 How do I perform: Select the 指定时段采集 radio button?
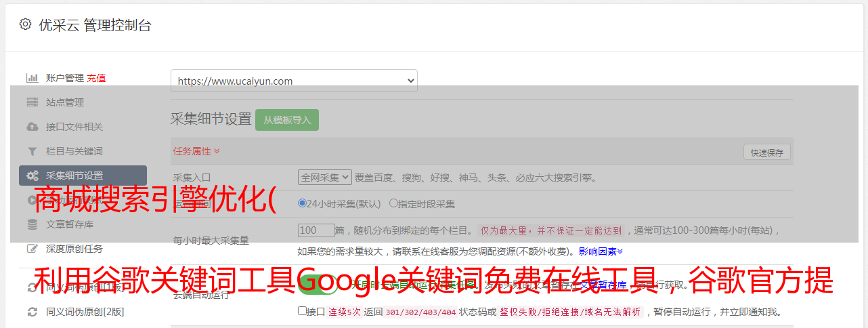(x=393, y=203)
